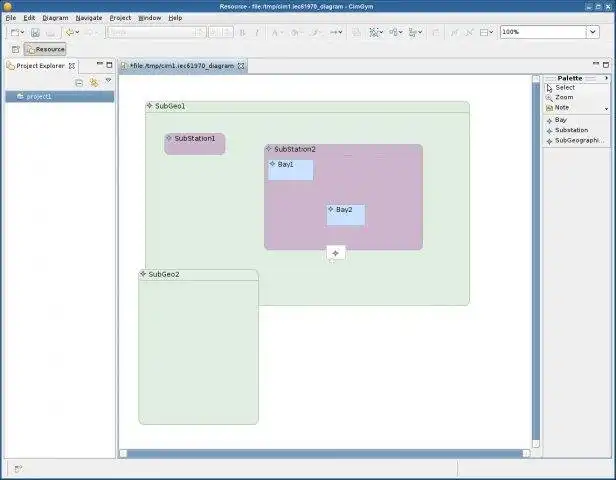
Task: Click the Print toolbar icon
Action: tap(50, 33)
